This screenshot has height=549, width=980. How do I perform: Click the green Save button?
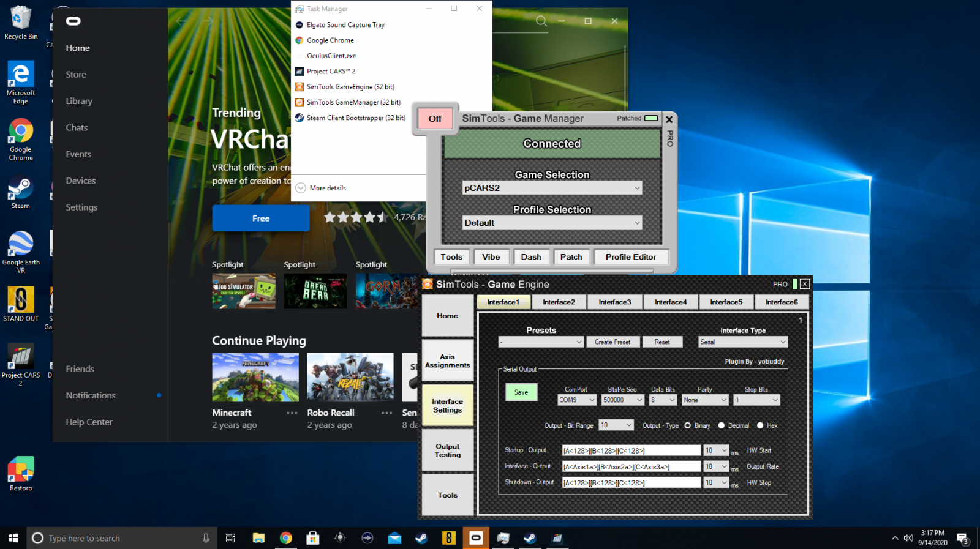(x=521, y=392)
